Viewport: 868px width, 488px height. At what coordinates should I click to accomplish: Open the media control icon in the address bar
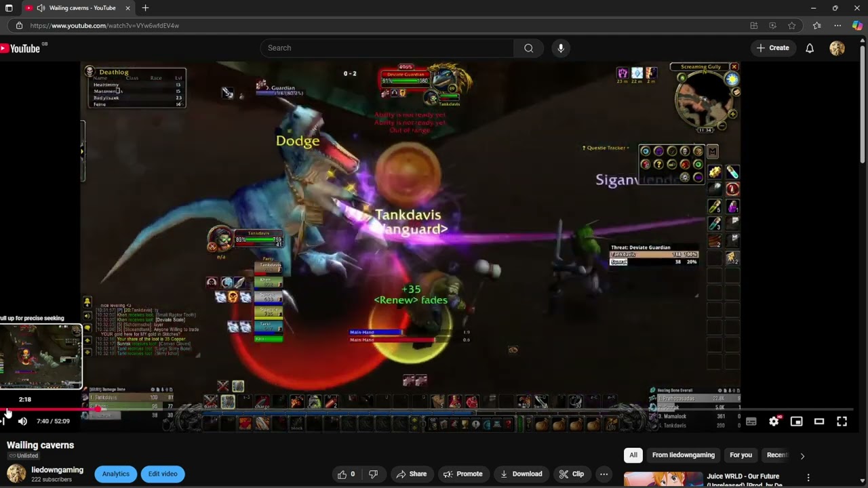(772, 26)
